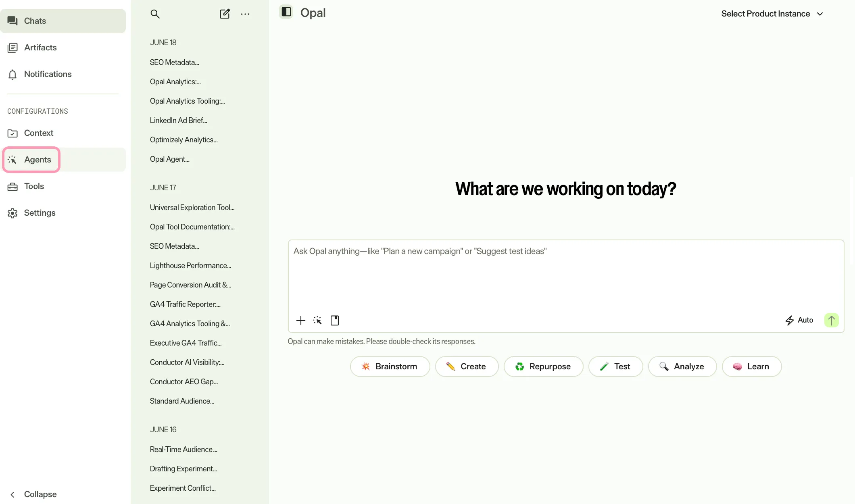Open the Lighthouse Performance chat
Viewport: 855px width, 504px height.
pos(191,266)
